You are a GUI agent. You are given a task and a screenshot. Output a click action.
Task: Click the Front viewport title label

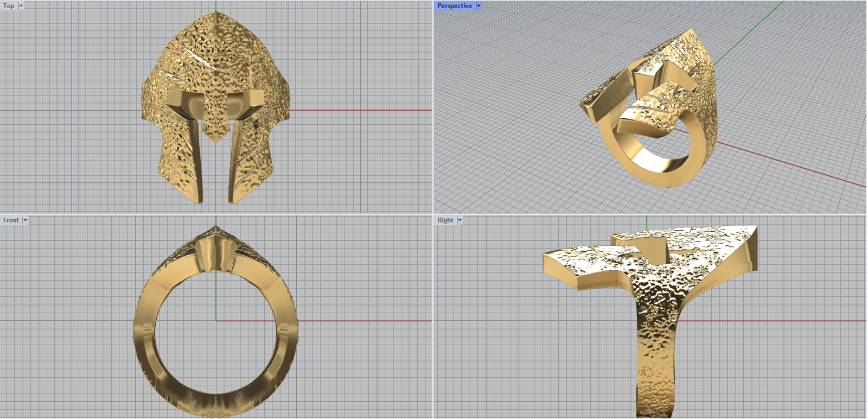(11, 220)
